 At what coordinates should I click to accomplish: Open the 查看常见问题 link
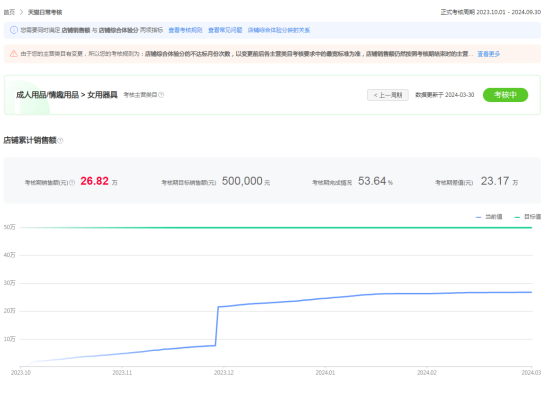pos(225,30)
